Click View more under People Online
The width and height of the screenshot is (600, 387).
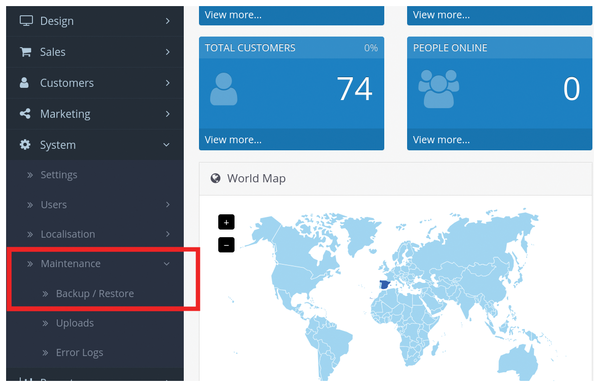(441, 140)
